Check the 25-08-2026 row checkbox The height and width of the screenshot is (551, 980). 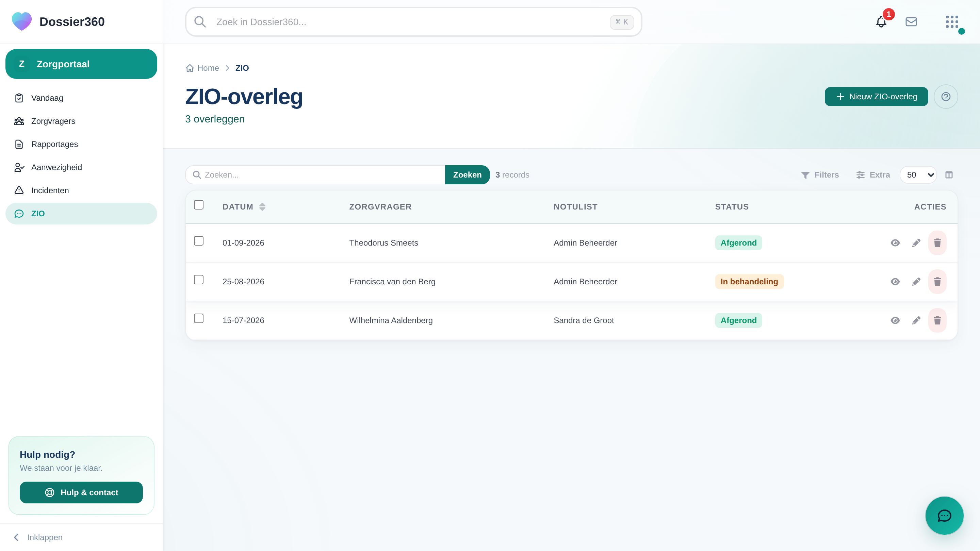coord(199,280)
